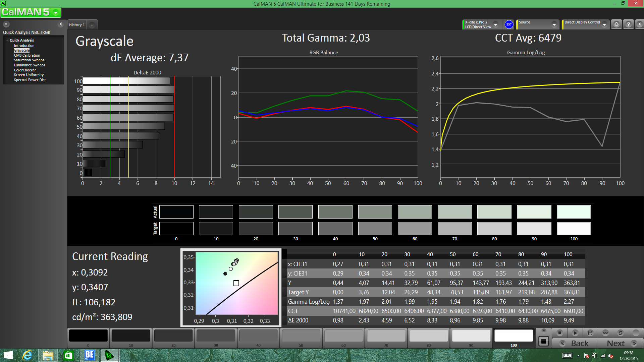644x362 pixels.
Task: Select Saturation Sweeps in Quick Analysis list
Action: (x=29, y=60)
